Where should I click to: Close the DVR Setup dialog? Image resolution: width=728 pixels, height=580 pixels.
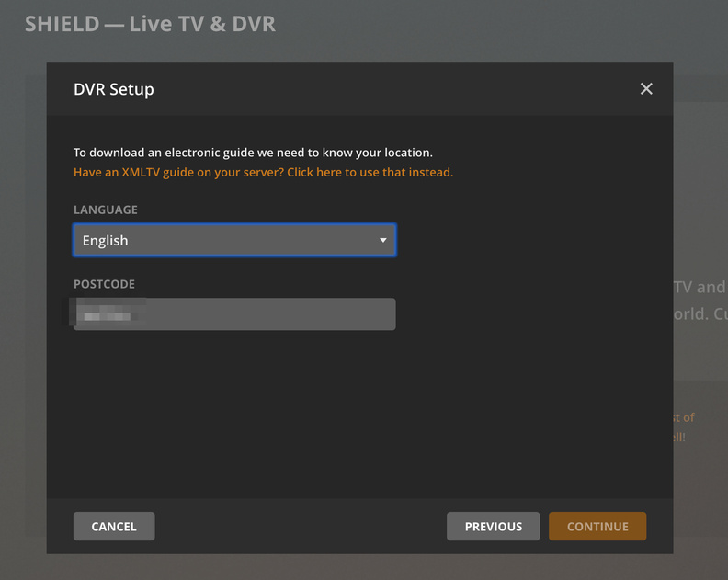tap(646, 88)
